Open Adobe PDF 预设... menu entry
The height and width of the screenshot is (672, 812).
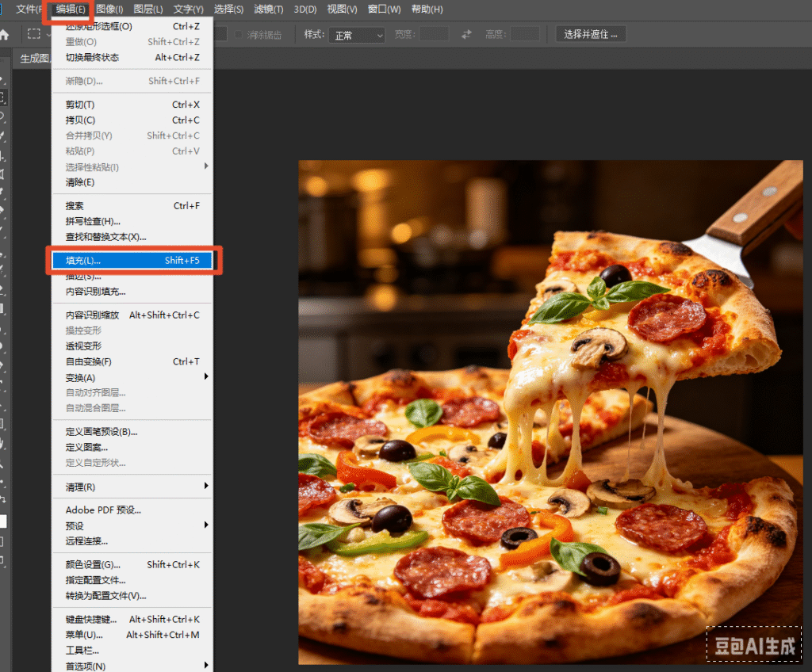click(132, 510)
